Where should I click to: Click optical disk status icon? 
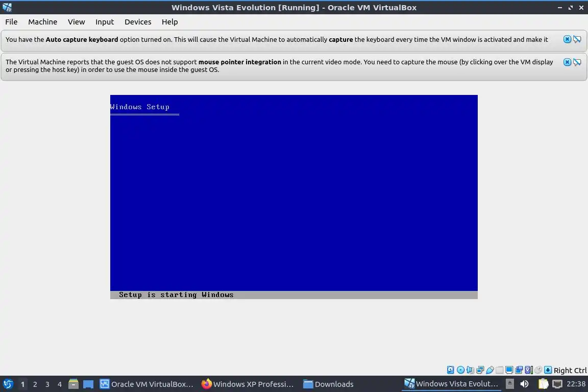[460, 370]
